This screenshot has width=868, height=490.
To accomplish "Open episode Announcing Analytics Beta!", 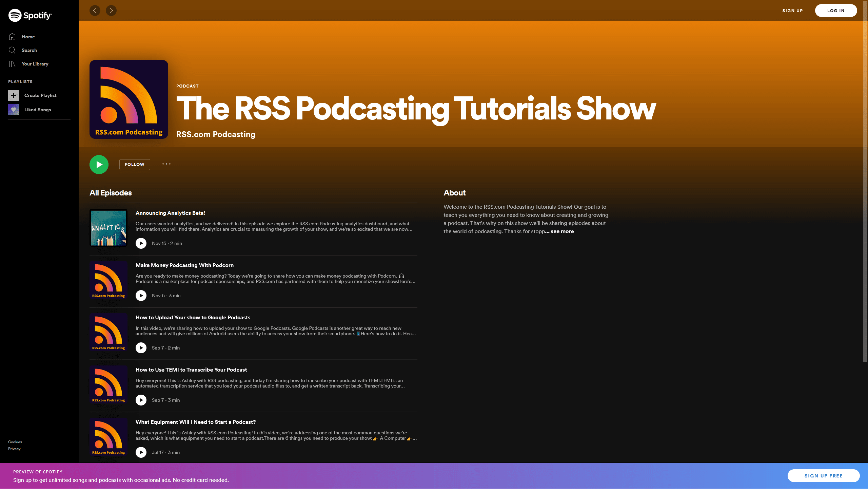I will [170, 213].
